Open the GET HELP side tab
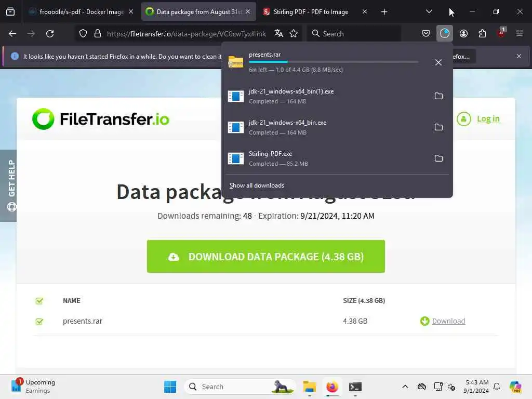 8,185
